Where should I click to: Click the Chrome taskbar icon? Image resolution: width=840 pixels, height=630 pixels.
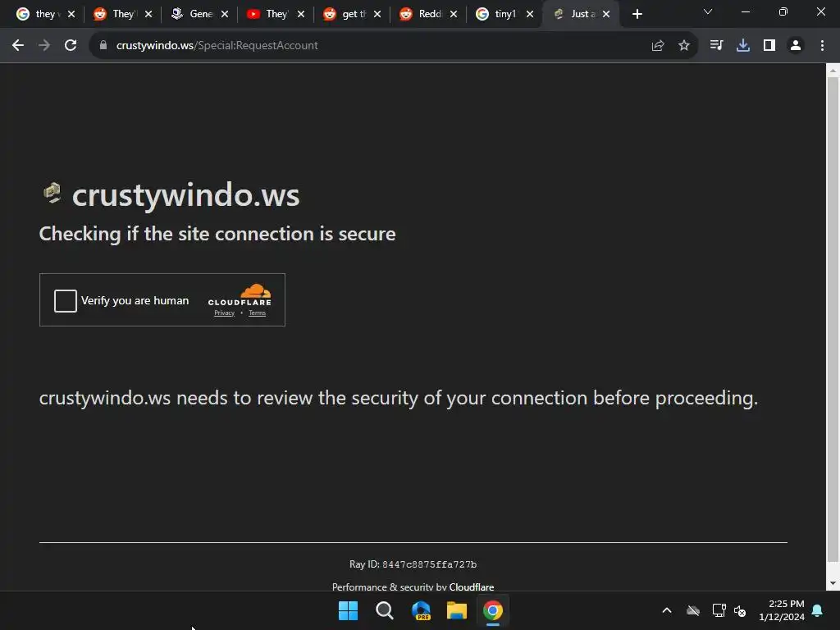coord(493,610)
